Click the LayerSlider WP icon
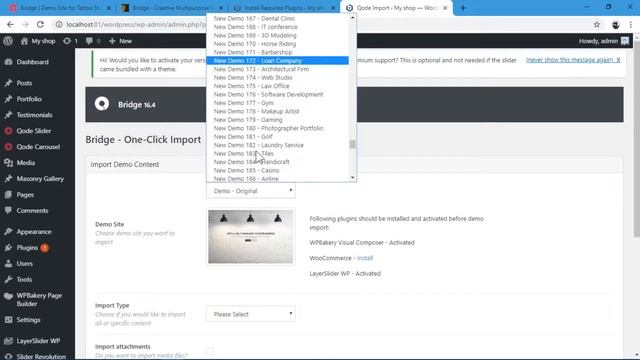The image size is (640, 360). (x=8, y=340)
